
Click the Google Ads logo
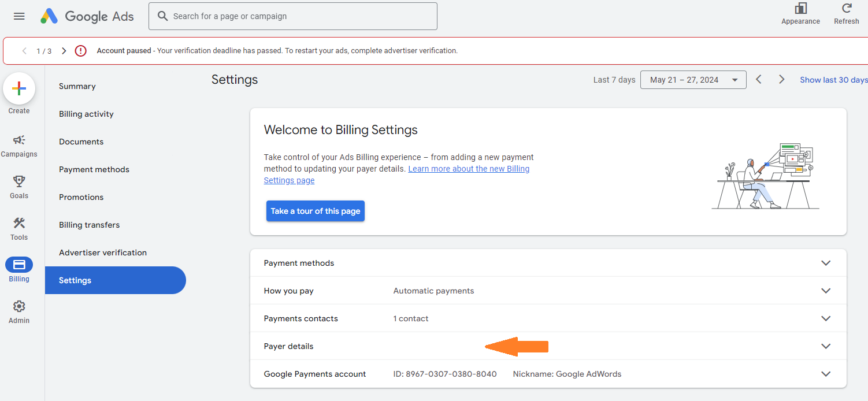[87, 16]
